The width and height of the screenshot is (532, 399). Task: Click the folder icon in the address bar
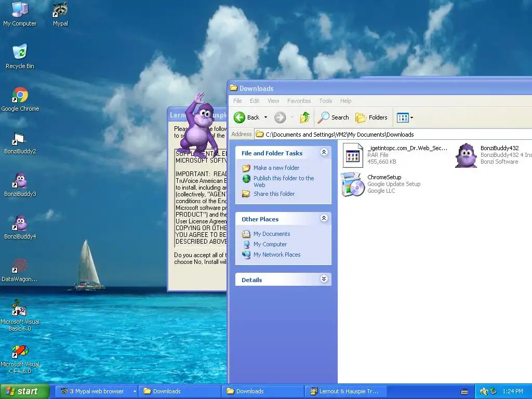(x=260, y=135)
